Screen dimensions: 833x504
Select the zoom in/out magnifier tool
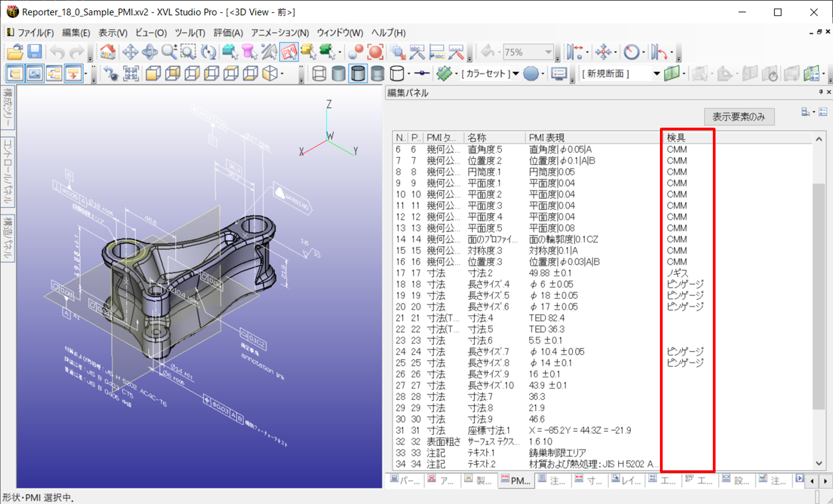[x=169, y=52]
